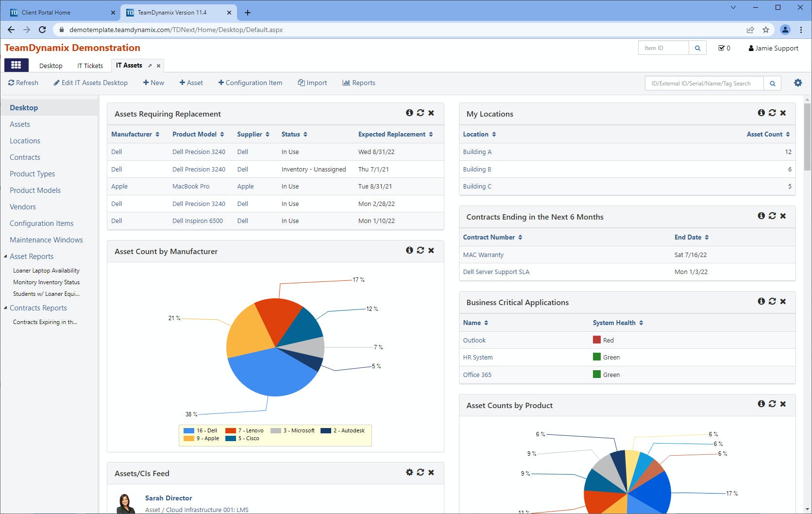Toggle the Apple legend entry in chart
This screenshot has width=812, height=514.
pos(202,438)
